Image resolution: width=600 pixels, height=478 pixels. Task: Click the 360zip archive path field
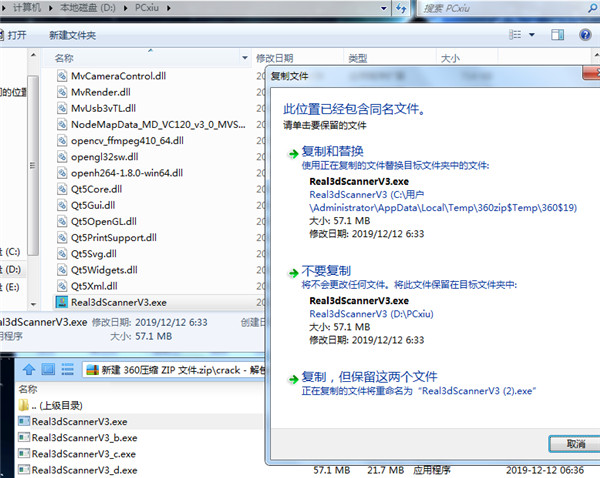pyautogui.click(x=174, y=370)
